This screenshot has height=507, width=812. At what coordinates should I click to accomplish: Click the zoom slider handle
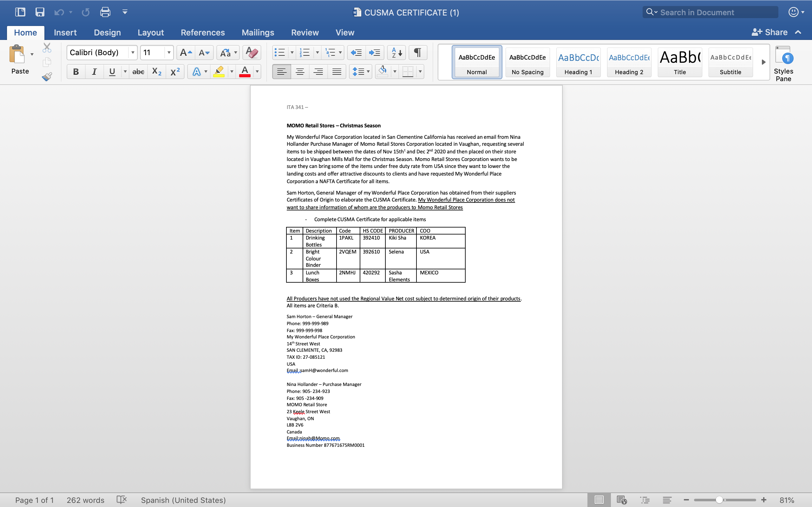pos(719,500)
